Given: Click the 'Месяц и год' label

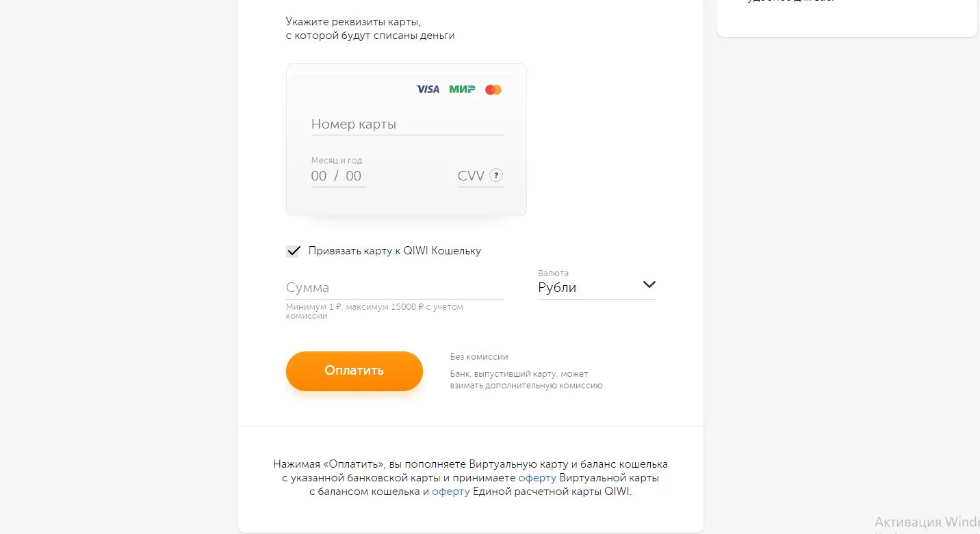Looking at the screenshot, I should [x=337, y=161].
